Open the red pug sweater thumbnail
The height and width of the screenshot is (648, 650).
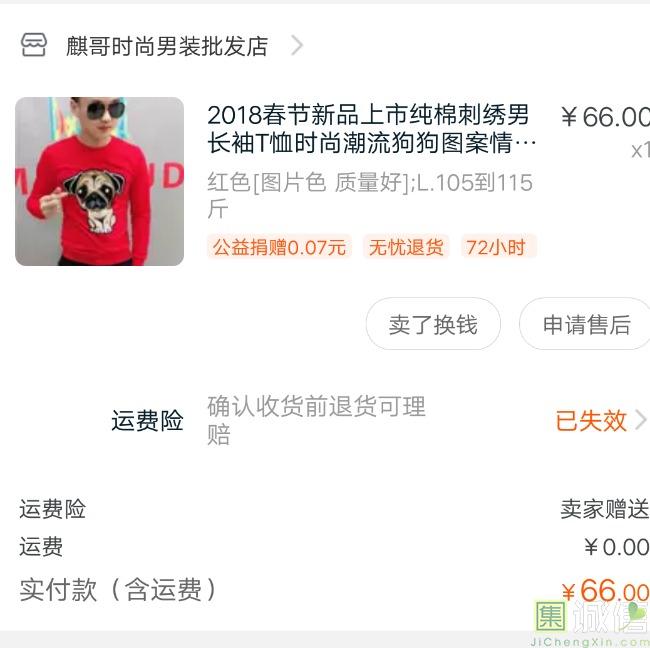point(99,181)
